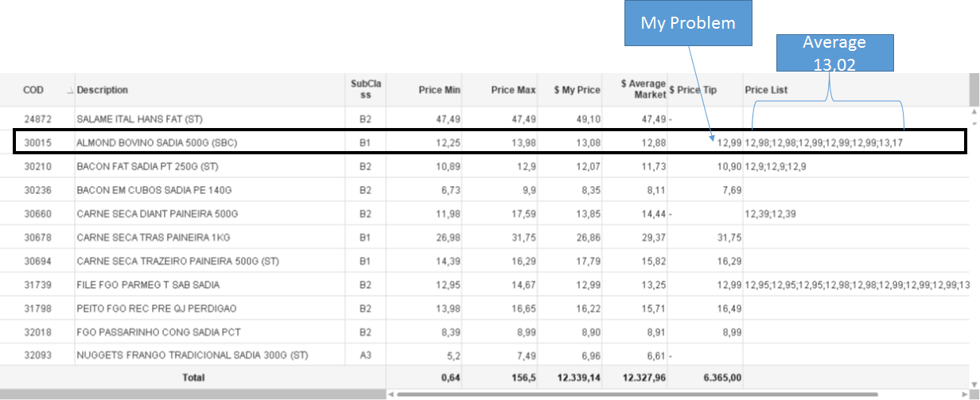Select the ALMOND BOVINO SADIA 500G row
This screenshot has width=980, height=400.
tap(157, 142)
